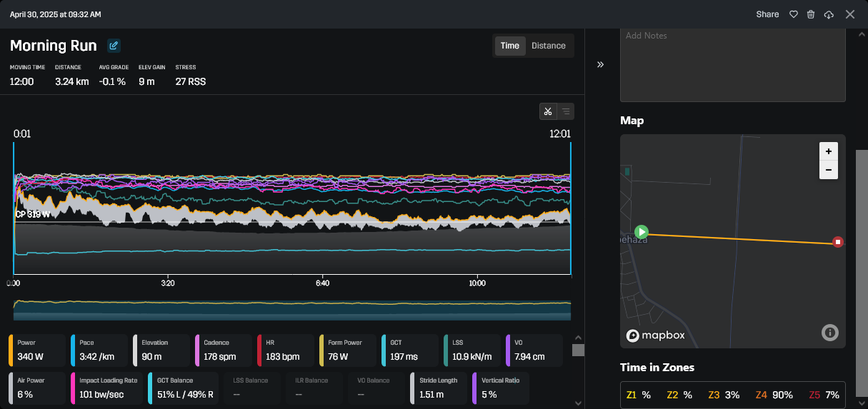
Task: Click the Avg Grade -0.1 % value
Action: point(112,81)
